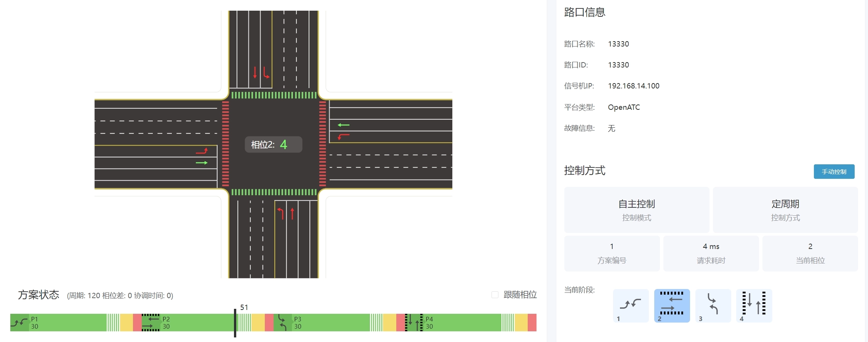The width and height of the screenshot is (868, 342).
Task: Click the 请求耗时 4 ms card
Action: tap(711, 253)
